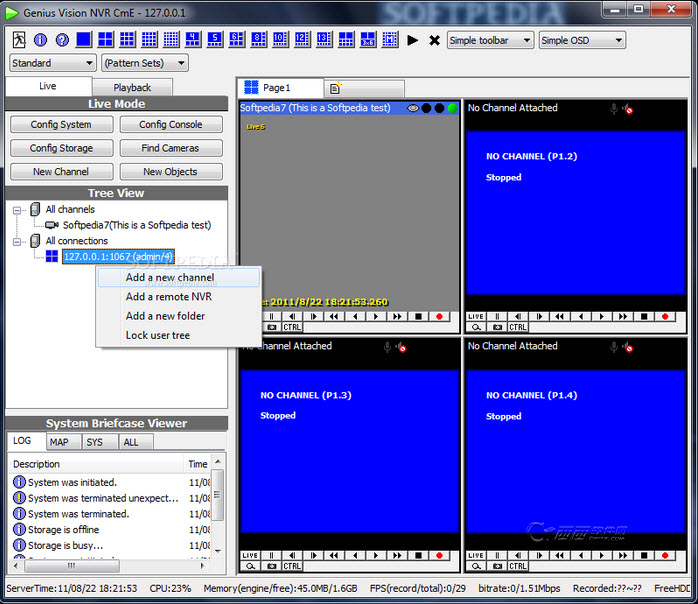Screen dimensions: 698x604
Task: Switch to single-view layout icon
Action: pyautogui.click(x=84, y=40)
